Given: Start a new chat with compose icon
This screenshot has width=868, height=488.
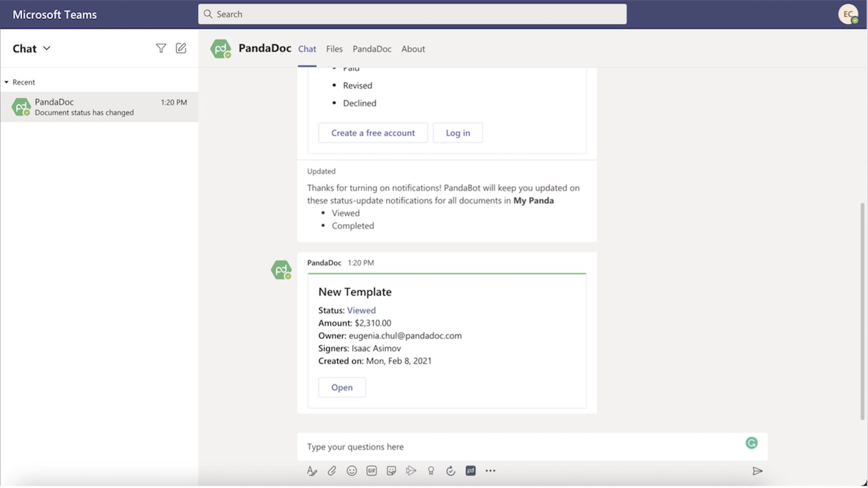Looking at the screenshot, I should [181, 48].
